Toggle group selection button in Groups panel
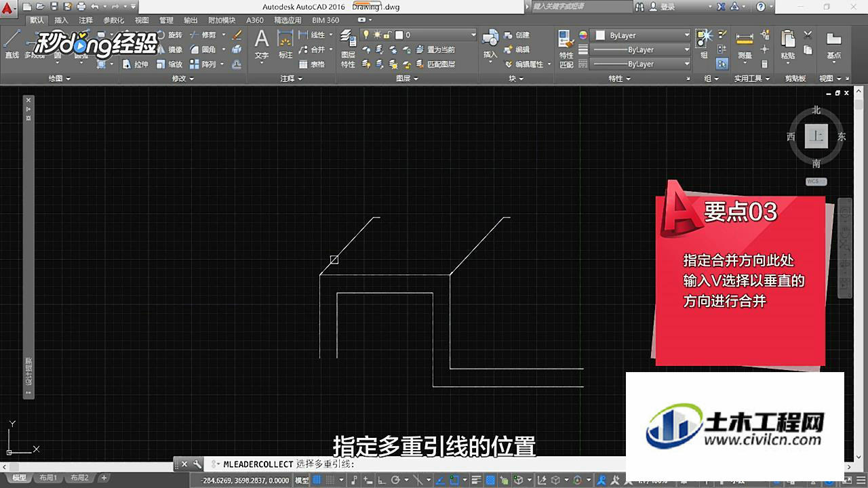 [x=722, y=64]
